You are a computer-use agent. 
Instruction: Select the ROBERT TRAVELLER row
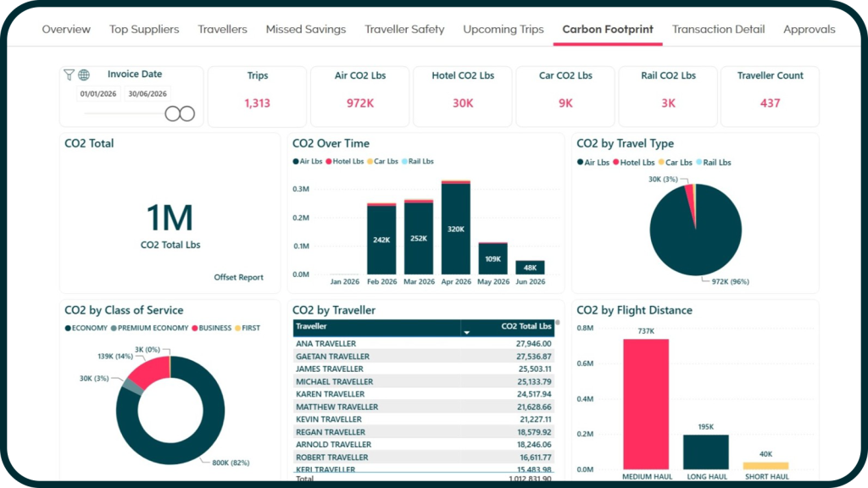[x=424, y=457]
